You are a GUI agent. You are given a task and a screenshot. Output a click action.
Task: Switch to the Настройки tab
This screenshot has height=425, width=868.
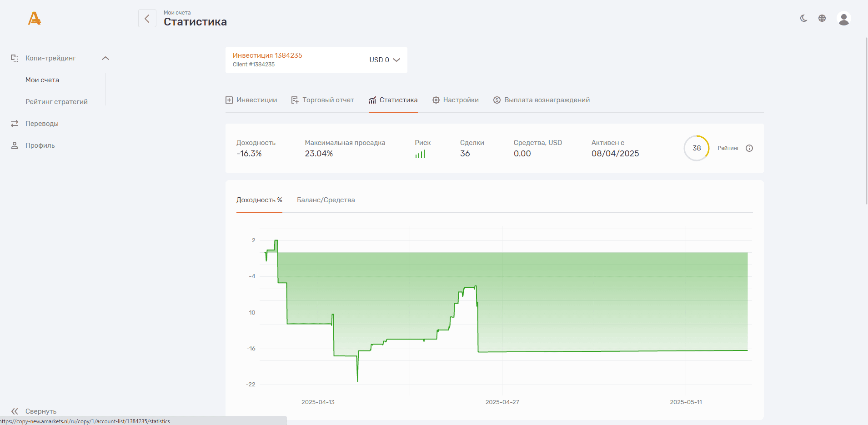(x=456, y=100)
